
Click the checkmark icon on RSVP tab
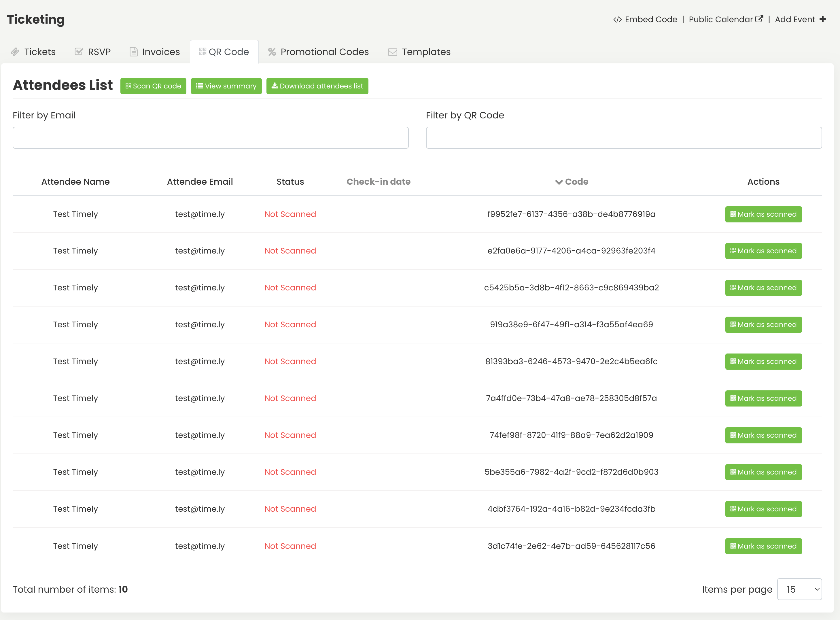pos(79,51)
